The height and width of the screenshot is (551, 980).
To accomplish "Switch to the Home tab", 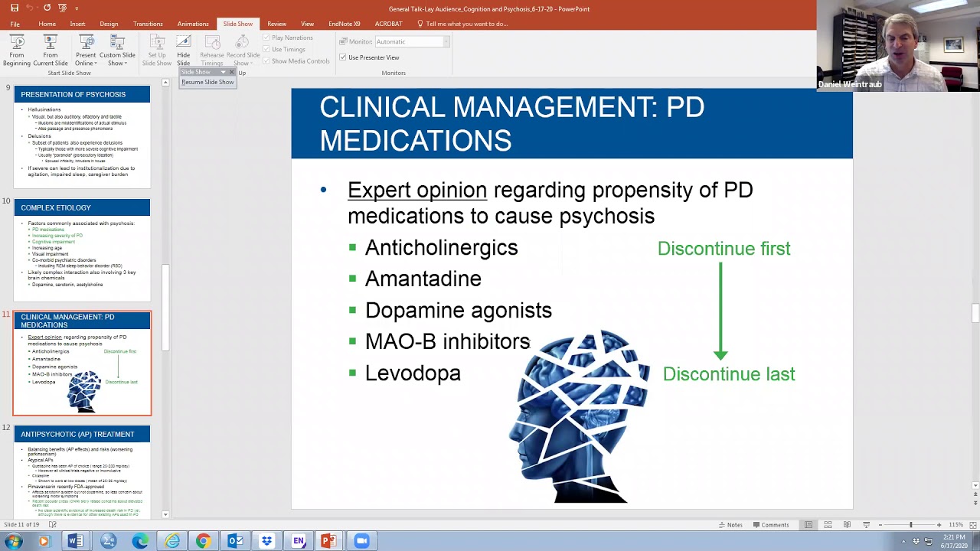I will click(47, 24).
